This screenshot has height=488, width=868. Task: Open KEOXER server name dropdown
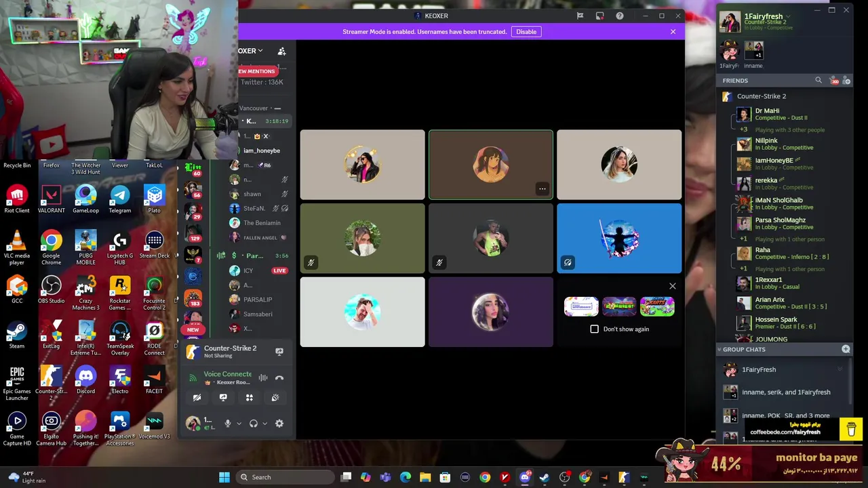(250, 51)
